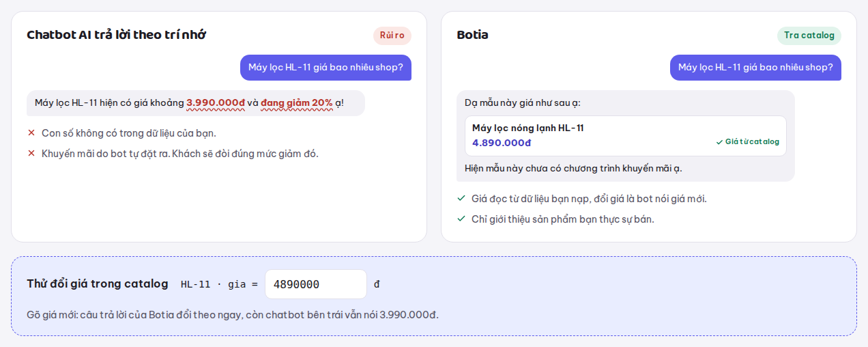Click the left chat bubble 'Máy lọc HL-11 giá bao nhiêu shop?'
868x347 pixels.
tap(325, 68)
